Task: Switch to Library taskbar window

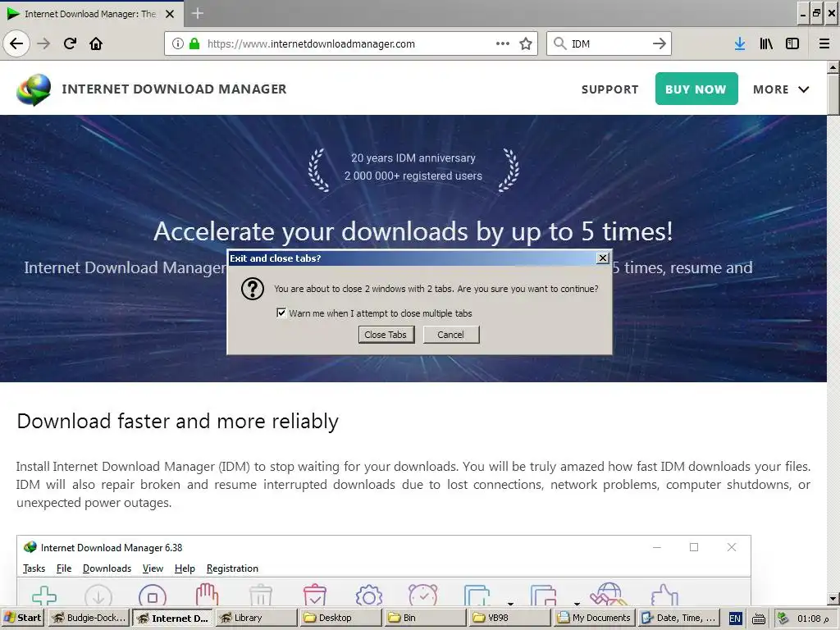Action: click(256, 618)
